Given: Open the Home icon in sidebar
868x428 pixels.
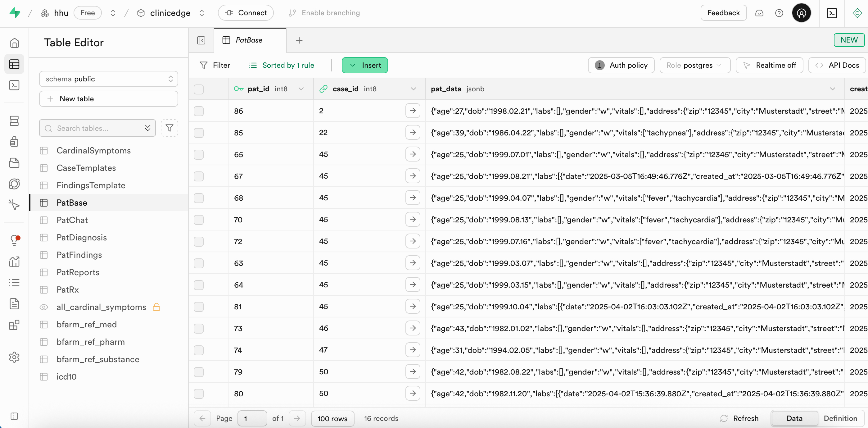Looking at the screenshot, I should (x=14, y=43).
